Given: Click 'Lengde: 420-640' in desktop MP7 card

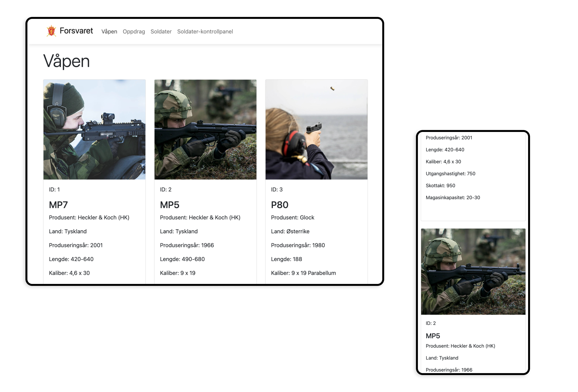Looking at the screenshot, I should 71,259.
